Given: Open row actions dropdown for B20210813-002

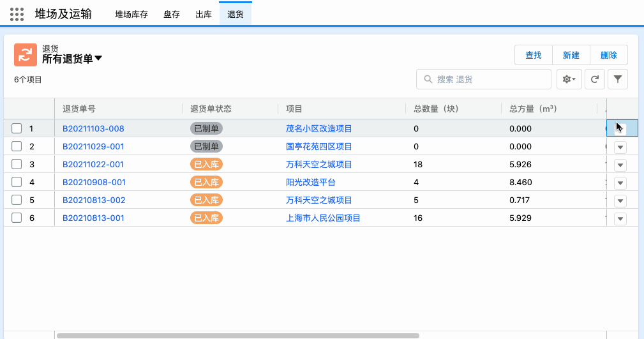Looking at the screenshot, I should pos(620,201).
